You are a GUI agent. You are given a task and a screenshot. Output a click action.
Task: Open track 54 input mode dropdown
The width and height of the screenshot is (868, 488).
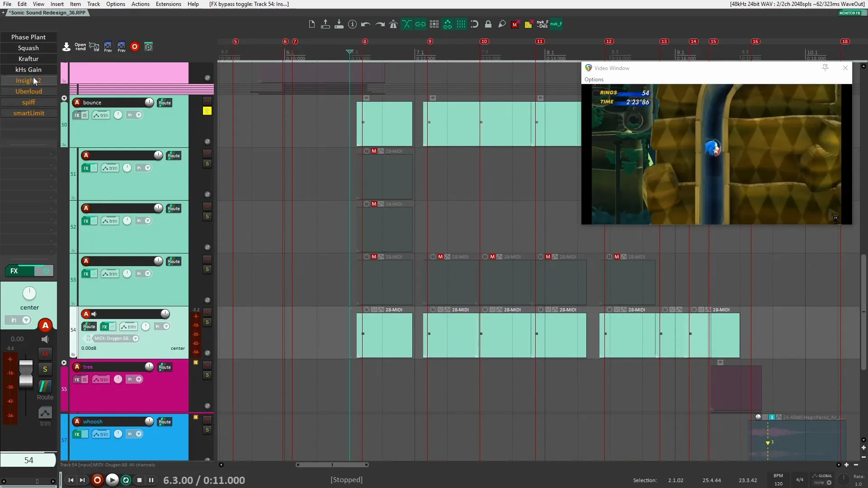point(166,326)
